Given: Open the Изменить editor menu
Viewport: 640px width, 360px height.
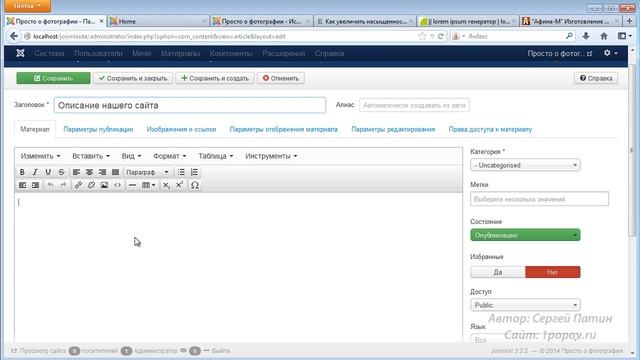Looking at the screenshot, I should click(x=40, y=156).
